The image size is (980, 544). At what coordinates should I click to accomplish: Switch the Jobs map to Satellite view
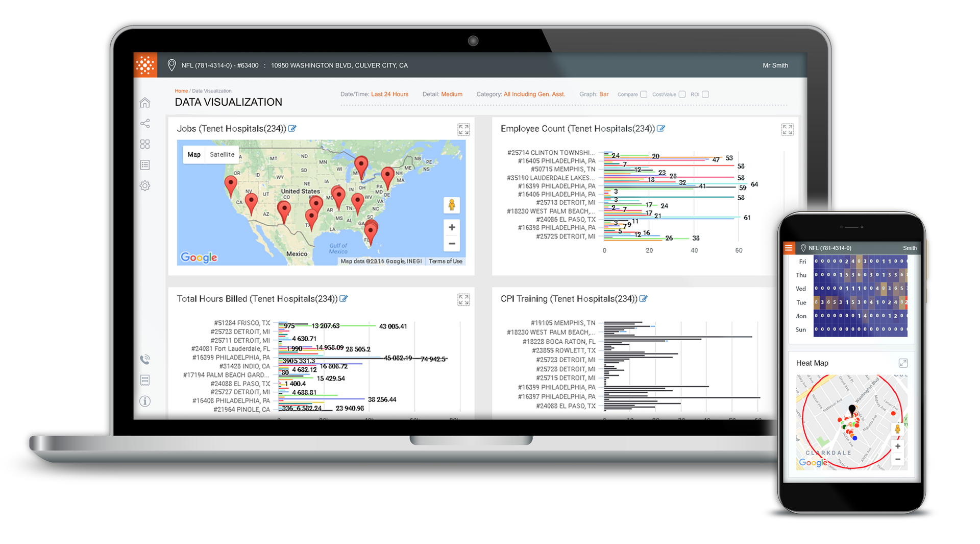(222, 154)
